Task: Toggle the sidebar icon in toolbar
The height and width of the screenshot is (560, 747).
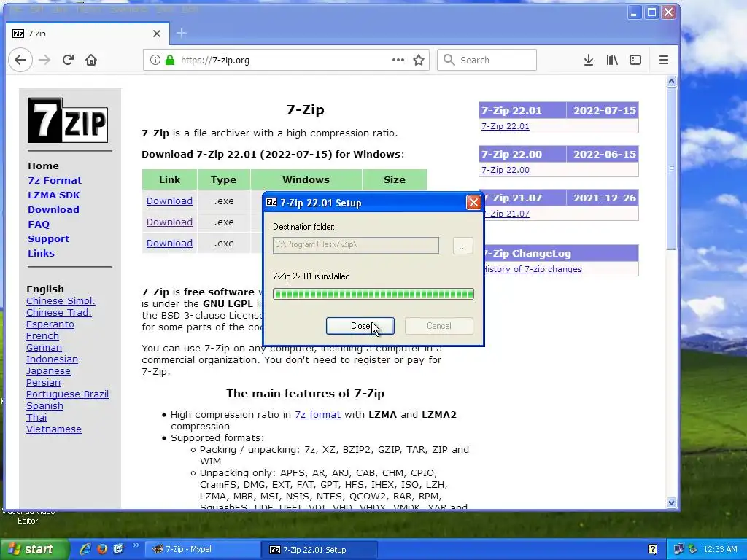Action: (635, 60)
